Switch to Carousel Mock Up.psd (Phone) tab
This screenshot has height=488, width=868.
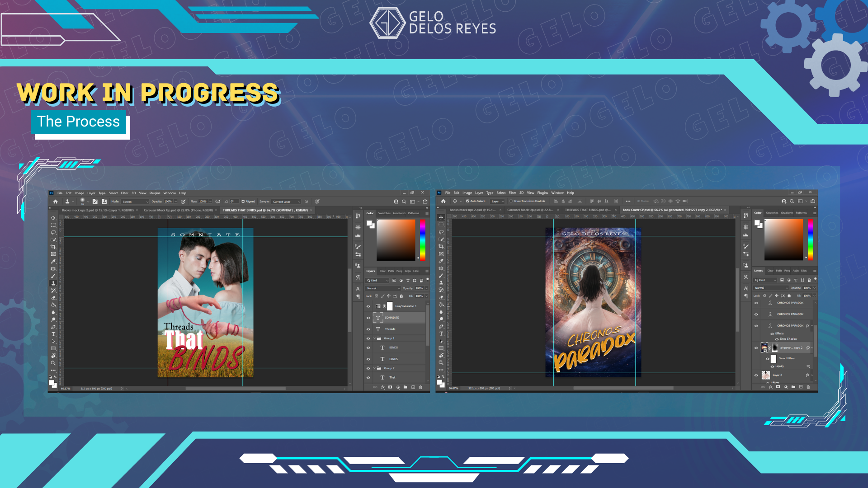click(x=178, y=210)
